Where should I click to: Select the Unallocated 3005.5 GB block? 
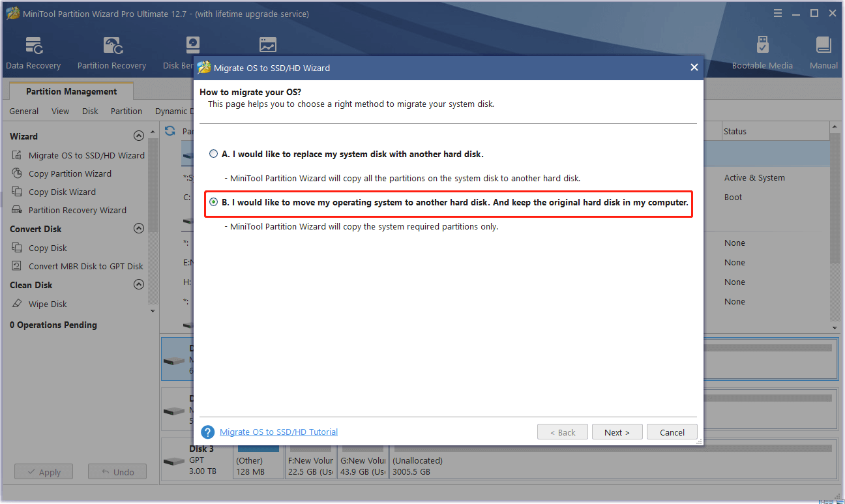point(613,461)
